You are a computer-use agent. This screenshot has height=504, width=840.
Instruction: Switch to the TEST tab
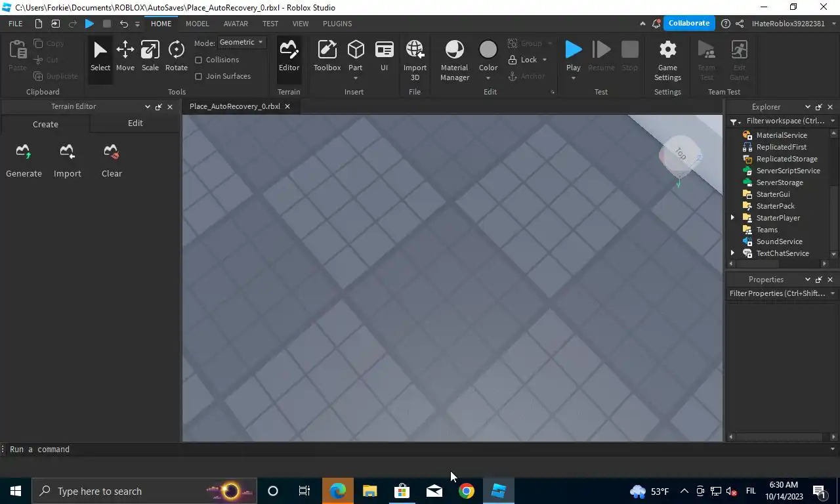point(270,24)
